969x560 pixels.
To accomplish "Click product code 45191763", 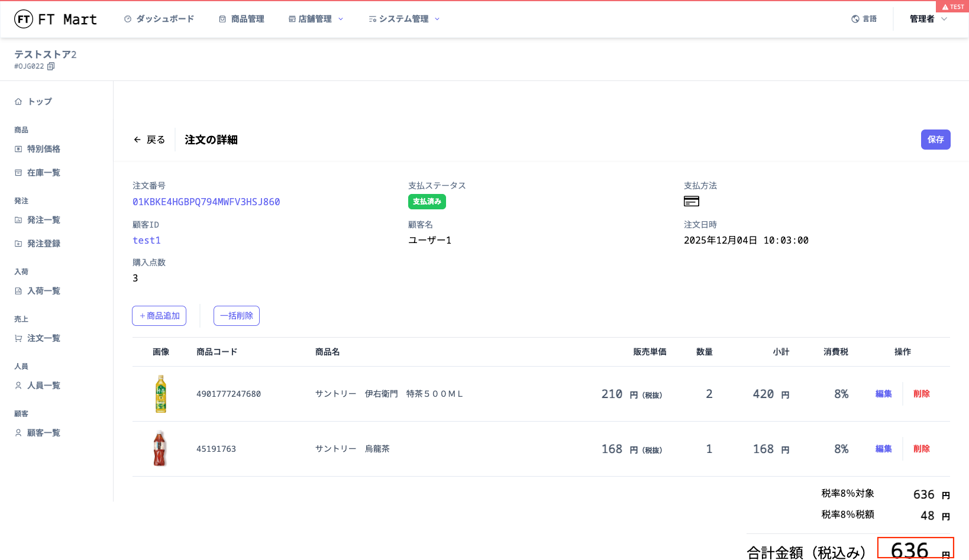I will pos(216,449).
